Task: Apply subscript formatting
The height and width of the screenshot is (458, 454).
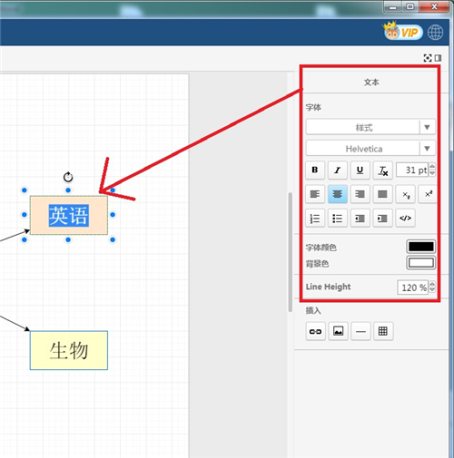Action: click(406, 194)
